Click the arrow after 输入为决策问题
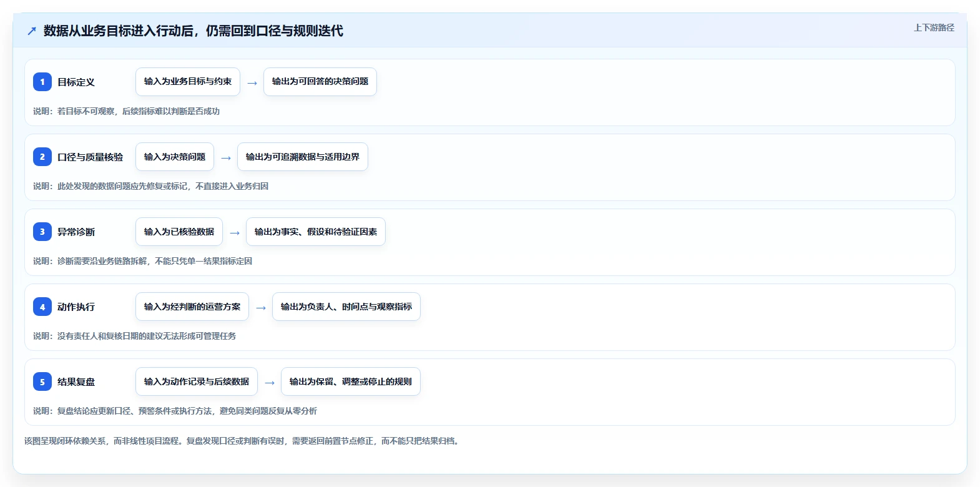 click(x=226, y=157)
